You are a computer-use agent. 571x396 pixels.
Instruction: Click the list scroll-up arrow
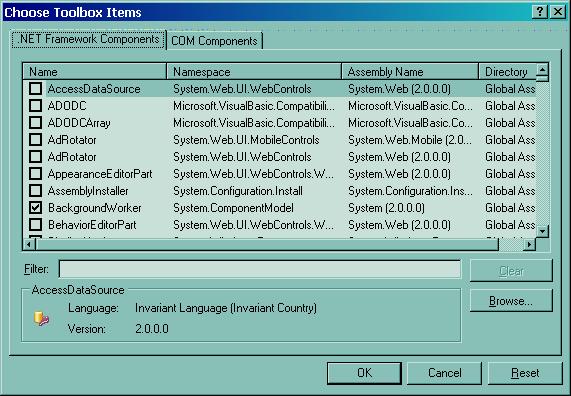(x=542, y=69)
